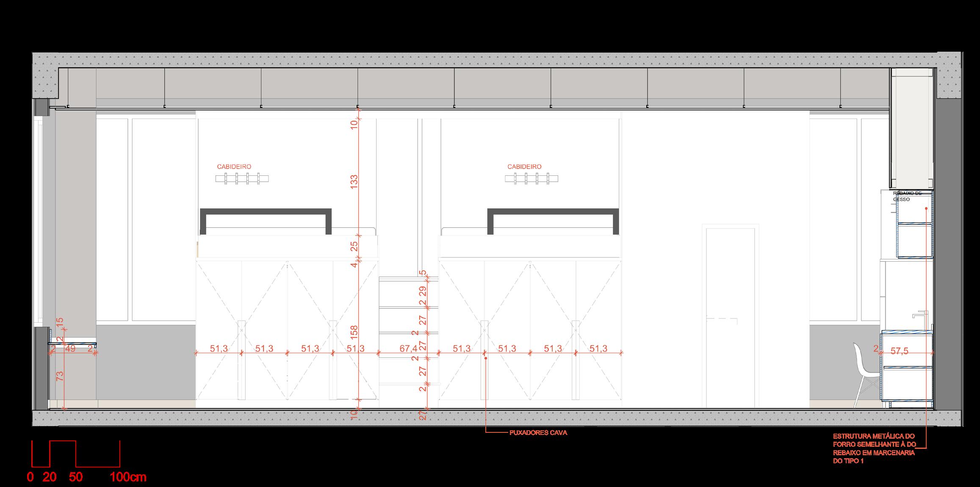Click the right dark bed headboard frame
This screenshot has width=980, height=487.
click(x=554, y=211)
